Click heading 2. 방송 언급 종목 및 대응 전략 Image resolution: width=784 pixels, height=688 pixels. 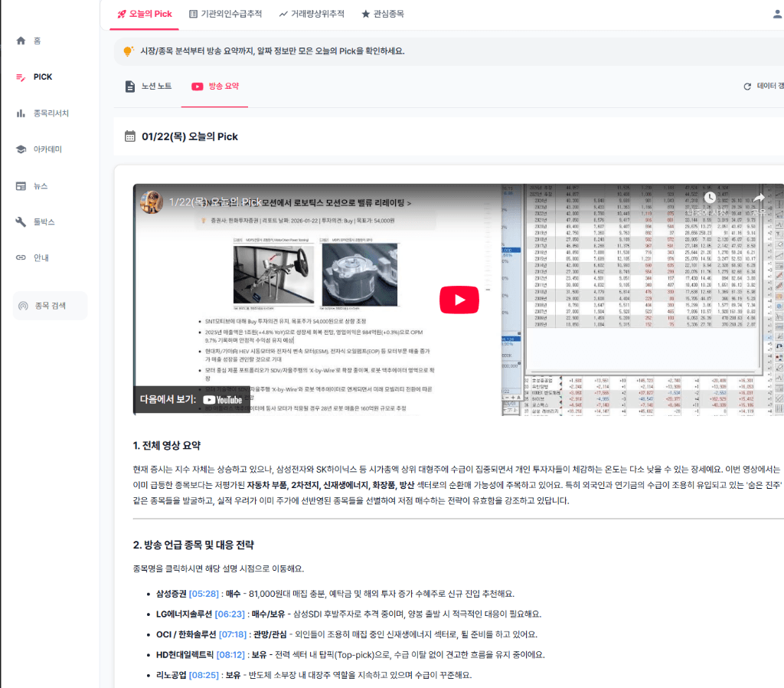(x=194, y=545)
